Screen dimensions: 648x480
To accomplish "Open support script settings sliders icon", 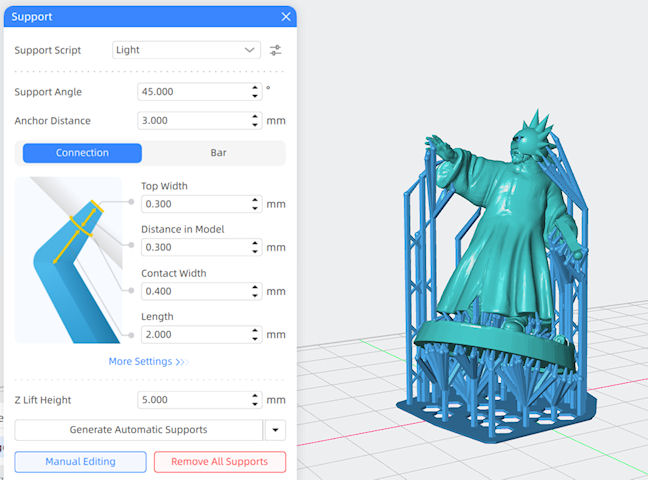I will 276,50.
